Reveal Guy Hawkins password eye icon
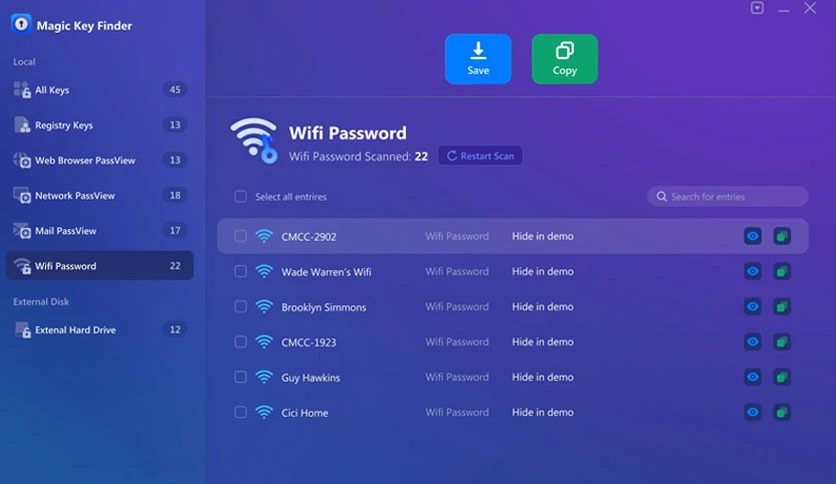The height and width of the screenshot is (484, 836). pos(753,377)
